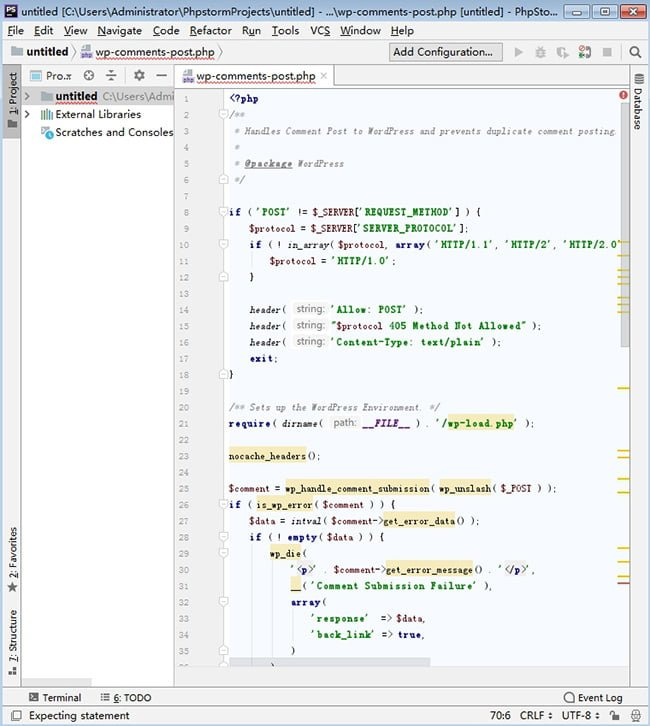Click the Debug bug icon
Image resolution: width=650 pixels, height=726 pixels.
click(540, 52)
